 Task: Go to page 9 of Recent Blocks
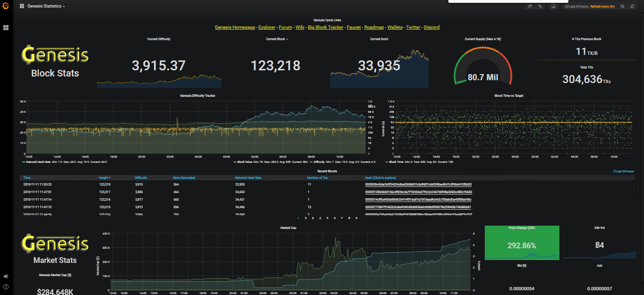(x=356, y=219)
